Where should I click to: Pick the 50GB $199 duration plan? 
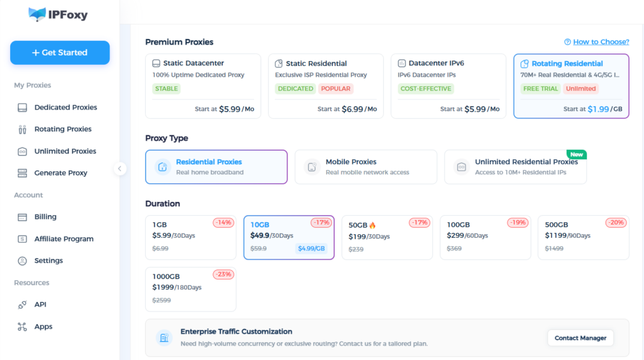(387, 237)
